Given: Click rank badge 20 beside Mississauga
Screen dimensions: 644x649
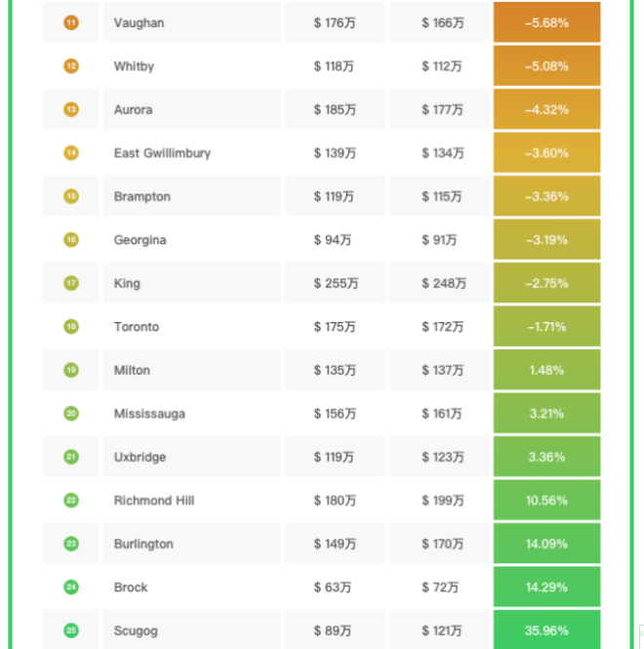Looking at the screenshot, I should (x=71, y=414).
